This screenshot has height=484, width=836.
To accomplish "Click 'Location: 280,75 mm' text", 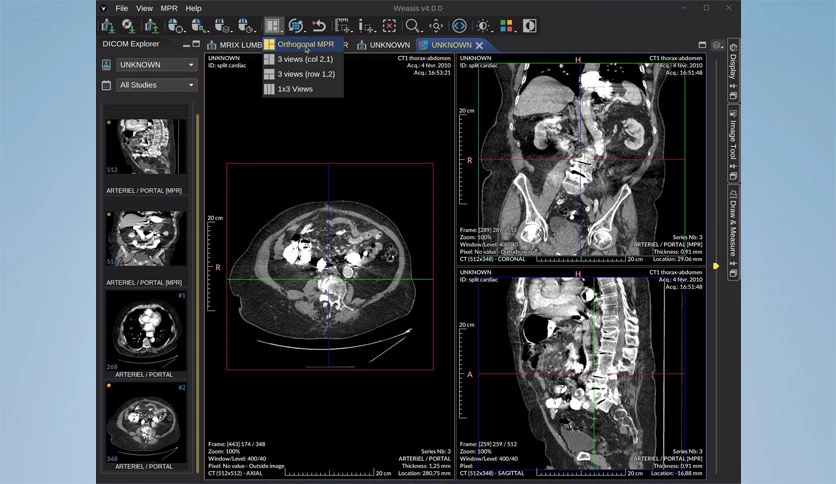I will point(424,473).
